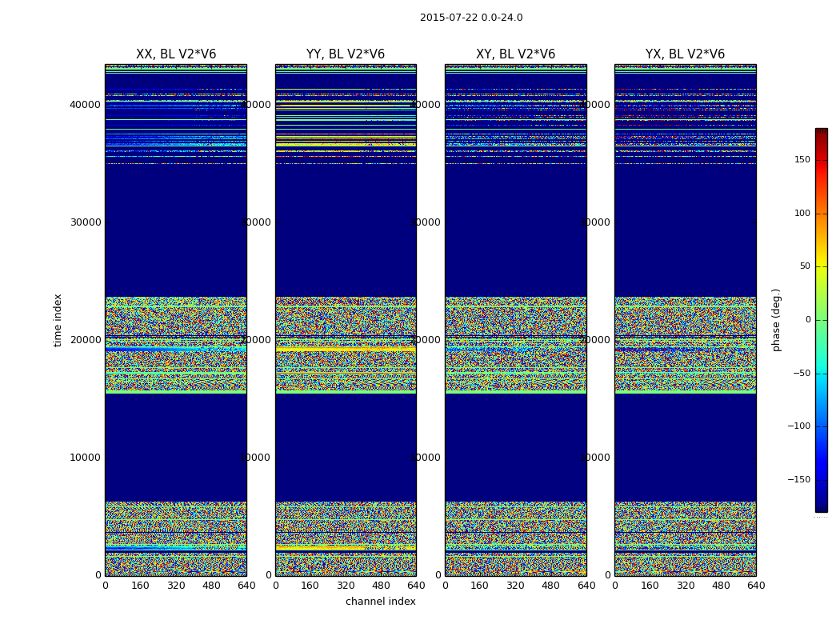Click YX panel x-axis tick "480"

coord(721,586)
